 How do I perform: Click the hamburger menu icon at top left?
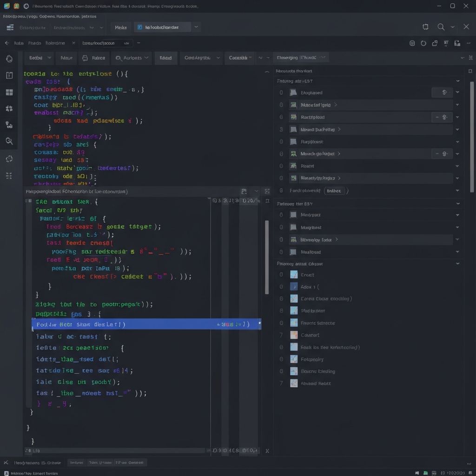click(10, 27)
